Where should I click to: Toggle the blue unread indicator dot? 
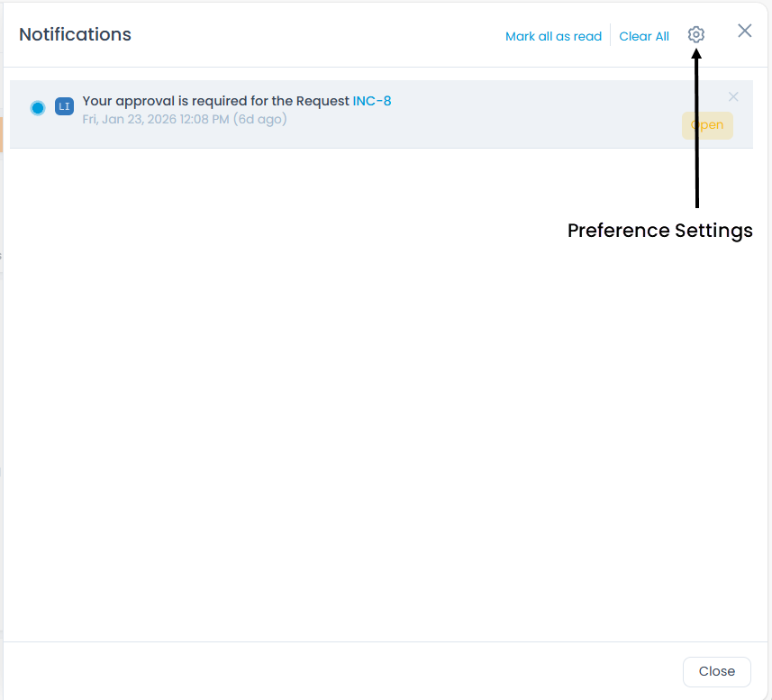click(37, 108)
